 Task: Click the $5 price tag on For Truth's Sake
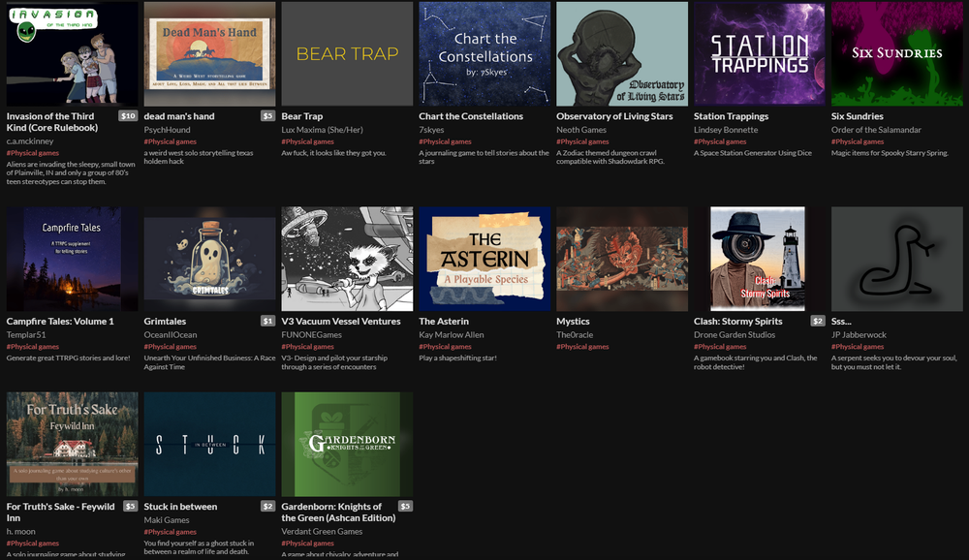[x=130, y=506]
